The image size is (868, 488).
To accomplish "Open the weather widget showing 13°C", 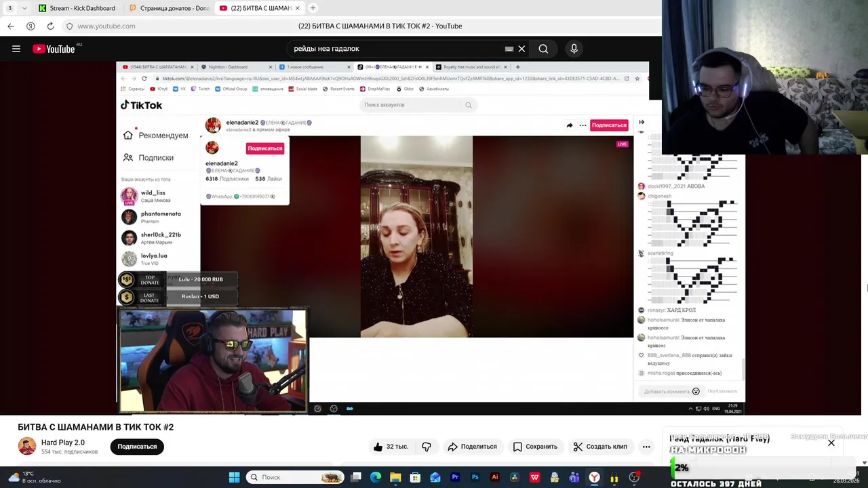I will (34, 477).
